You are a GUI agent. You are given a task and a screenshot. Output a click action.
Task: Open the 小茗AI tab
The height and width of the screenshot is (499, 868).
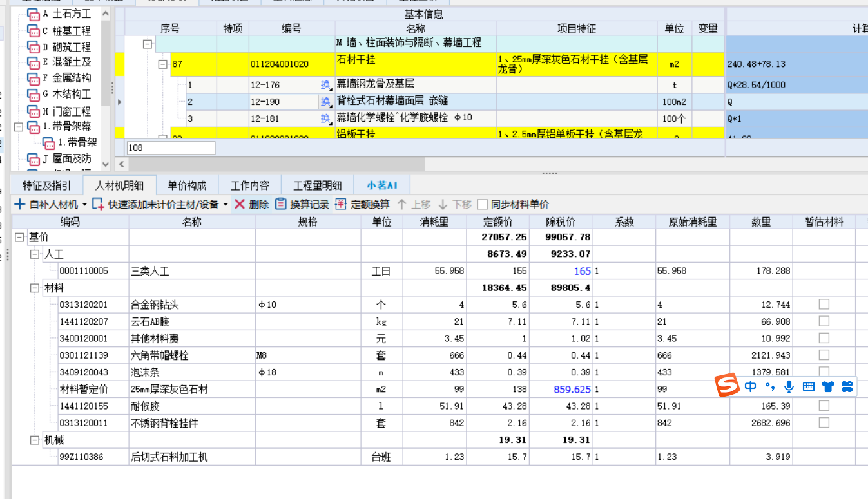[x=382, y=185]
